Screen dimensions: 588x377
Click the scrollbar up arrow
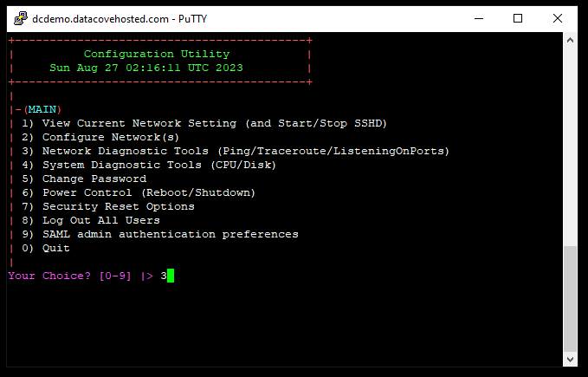(x=570, y=40)
